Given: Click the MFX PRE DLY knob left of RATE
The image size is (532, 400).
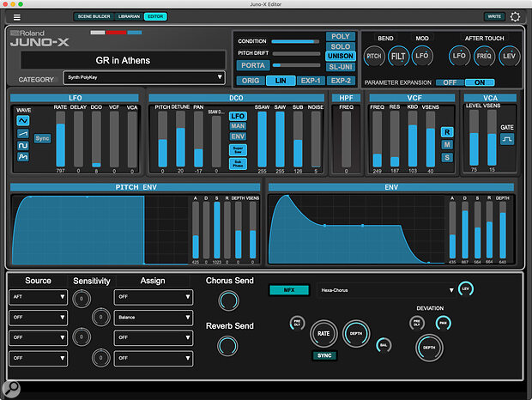Looking at the screenshot, I should click(297, 323).
